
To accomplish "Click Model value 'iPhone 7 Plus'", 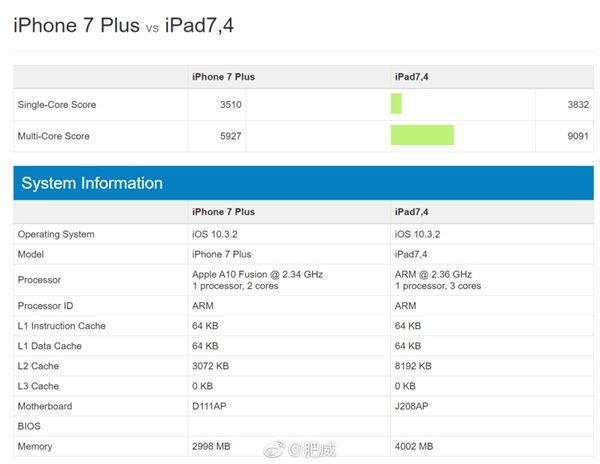I will click(222, 254).
